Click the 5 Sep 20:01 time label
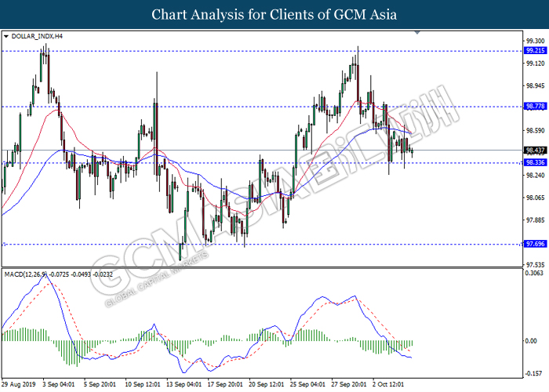Screen dimensions: 549x392 (x=100, y=384)
